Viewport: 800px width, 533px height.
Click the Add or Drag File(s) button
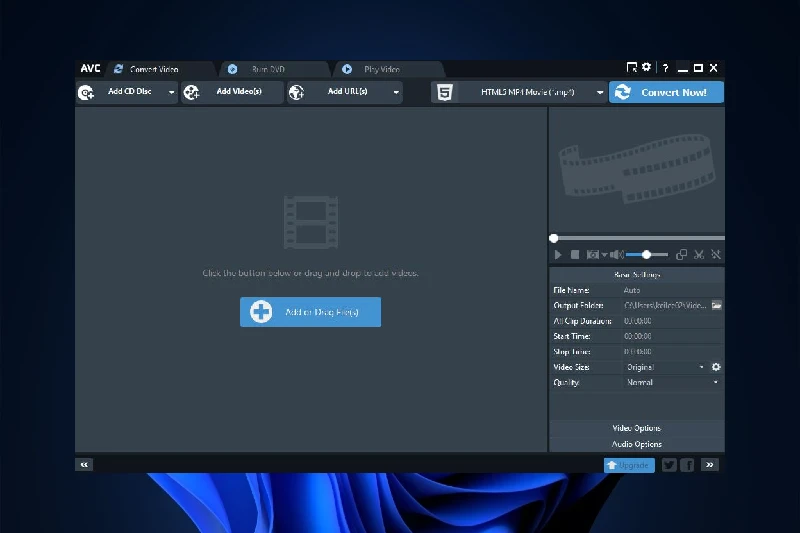coord(310,312)
